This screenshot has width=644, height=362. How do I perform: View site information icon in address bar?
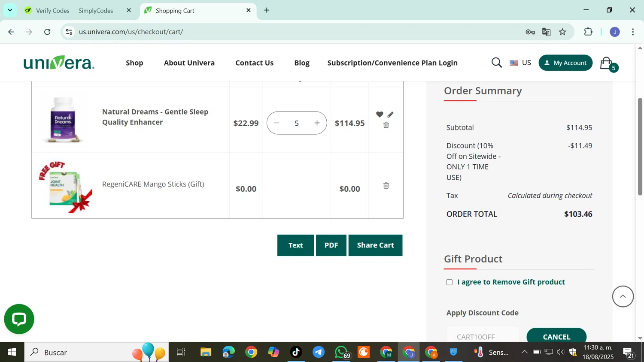tap(69, 32)
